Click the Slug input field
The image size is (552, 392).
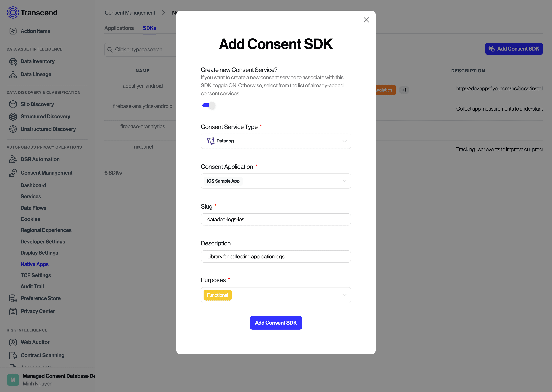276,219
